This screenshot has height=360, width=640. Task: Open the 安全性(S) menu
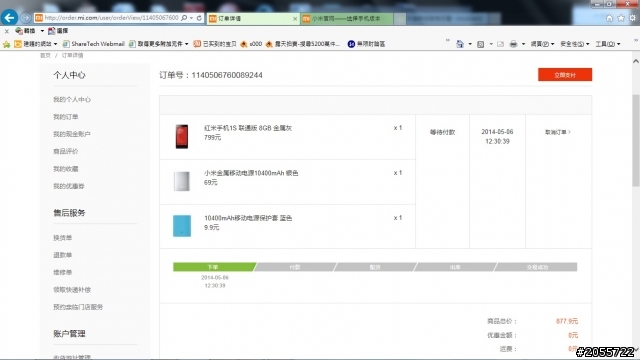tap(575, 44)
